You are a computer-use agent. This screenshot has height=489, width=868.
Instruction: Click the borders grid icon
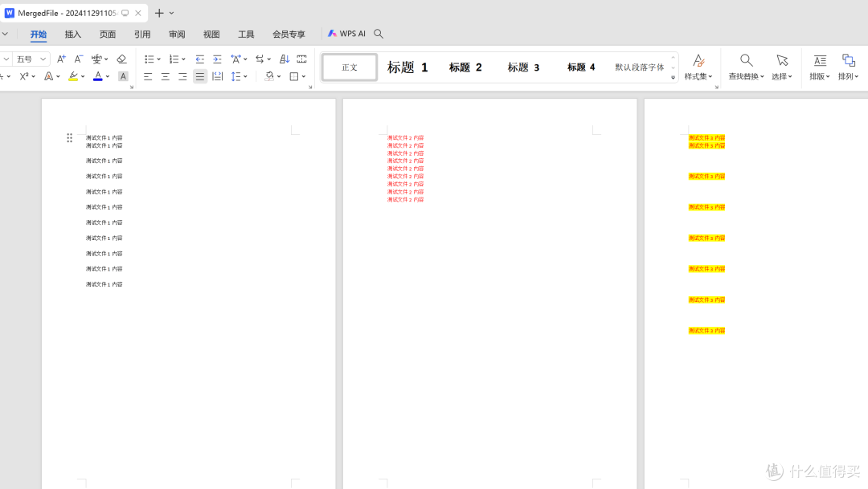(x=294, y=76)
